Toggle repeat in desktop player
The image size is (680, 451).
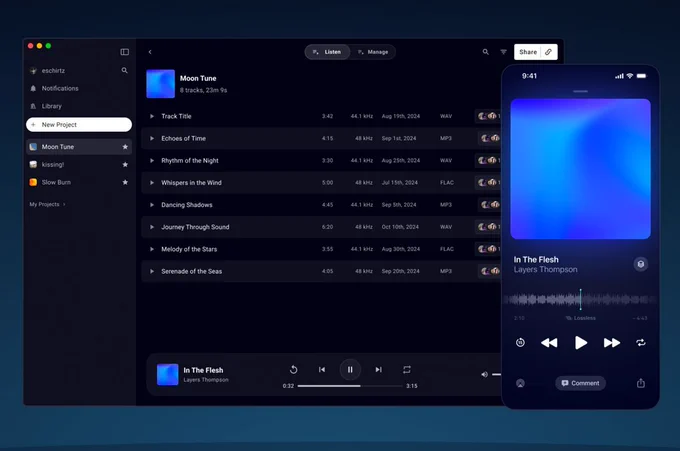(x=407, y=369)
